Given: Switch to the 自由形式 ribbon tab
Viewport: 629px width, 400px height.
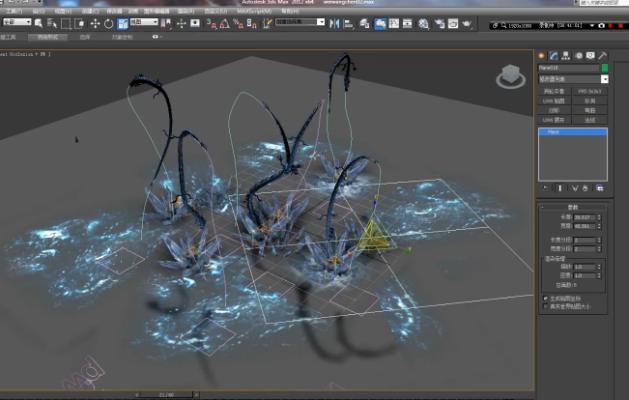Looking at the screenshot, I should coord(48,37).
